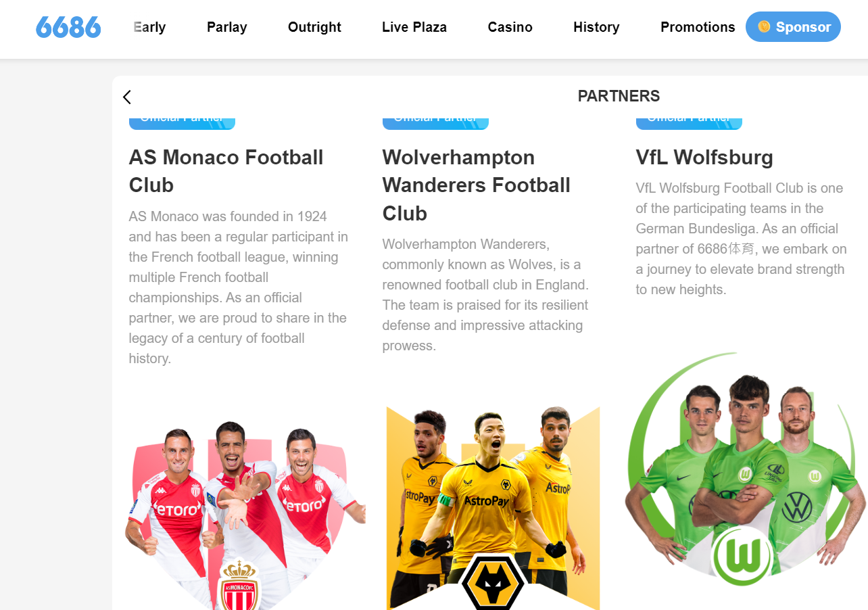This screenshot has height=610, width=868.
Task: View Promotions from the top menu
Action: click(x=698, y=27)
